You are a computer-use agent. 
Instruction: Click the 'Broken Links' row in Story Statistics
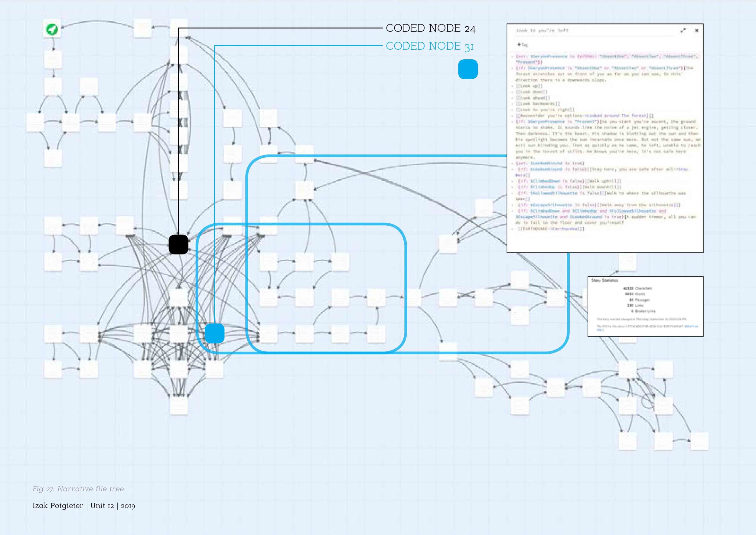point(643,311)
